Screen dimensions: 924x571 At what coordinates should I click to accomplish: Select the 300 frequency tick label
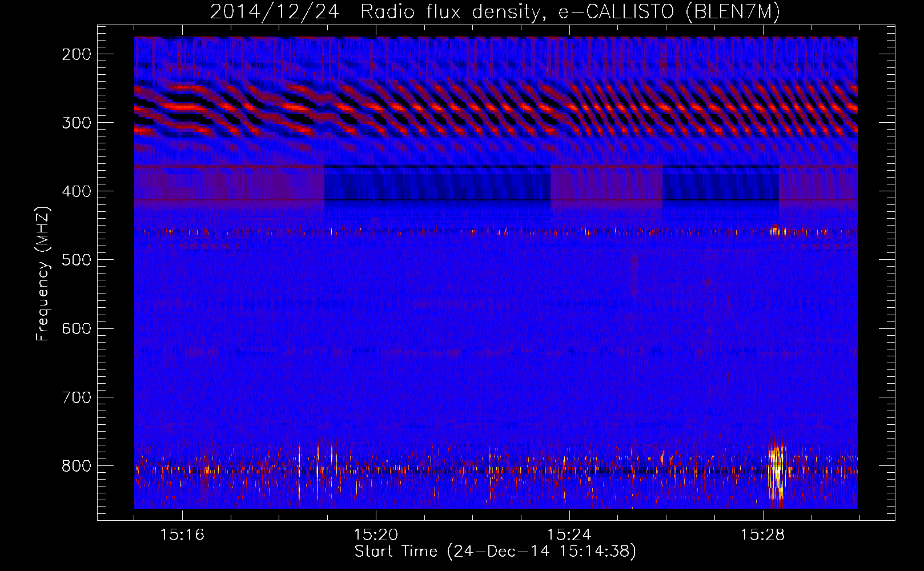pyautogui.click(x=77, y=123)
